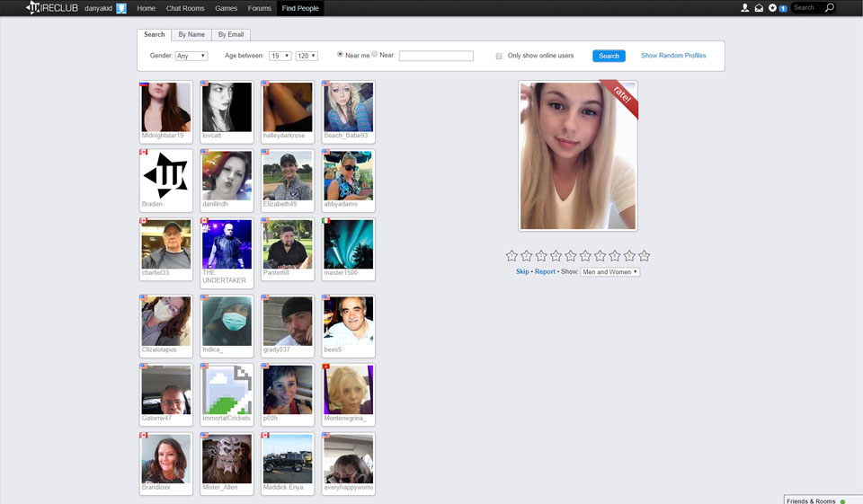Expand the 'Men and Women' show dropdown

[x=610, y=271]
